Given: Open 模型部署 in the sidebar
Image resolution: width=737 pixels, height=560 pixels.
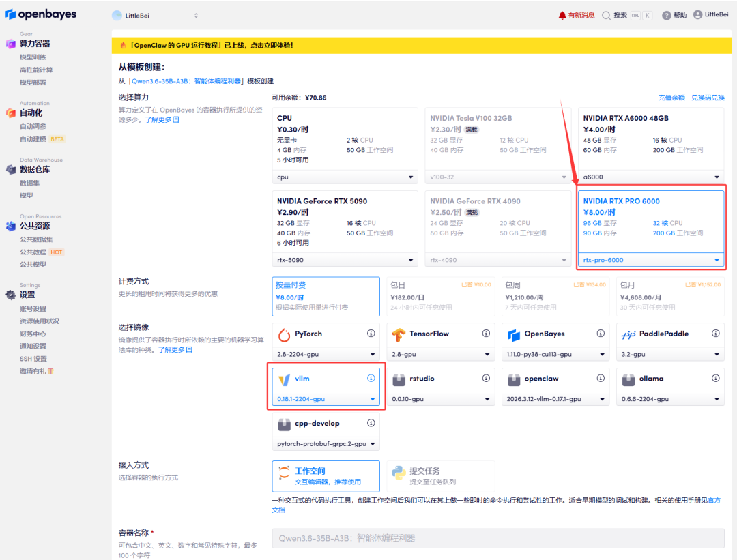Looking at the screenshot, I should (33, 83).
